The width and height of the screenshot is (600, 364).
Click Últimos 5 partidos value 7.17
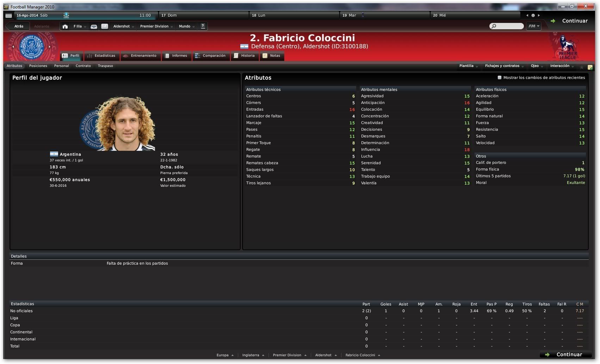pos(574,176)
